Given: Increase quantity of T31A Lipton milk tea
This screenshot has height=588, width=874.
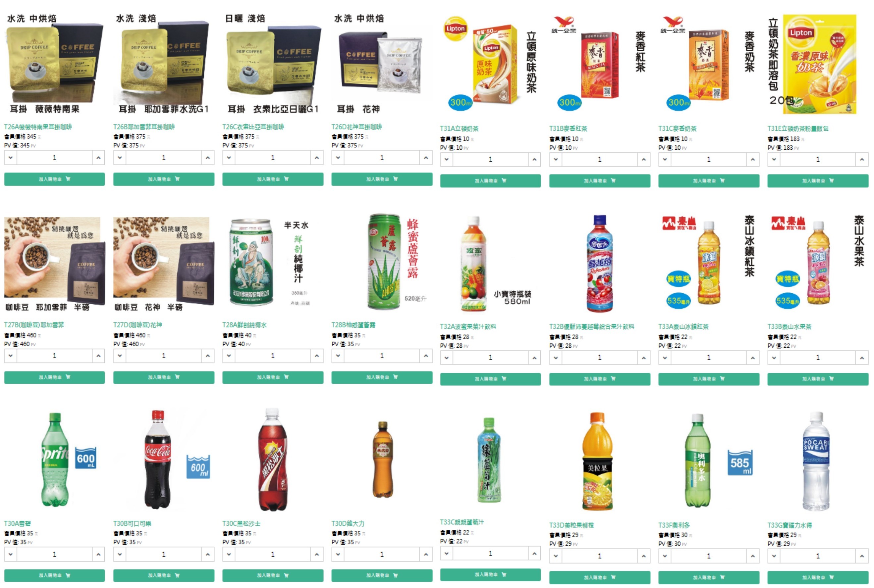Looking at the screenshot, I should (534, 160).
